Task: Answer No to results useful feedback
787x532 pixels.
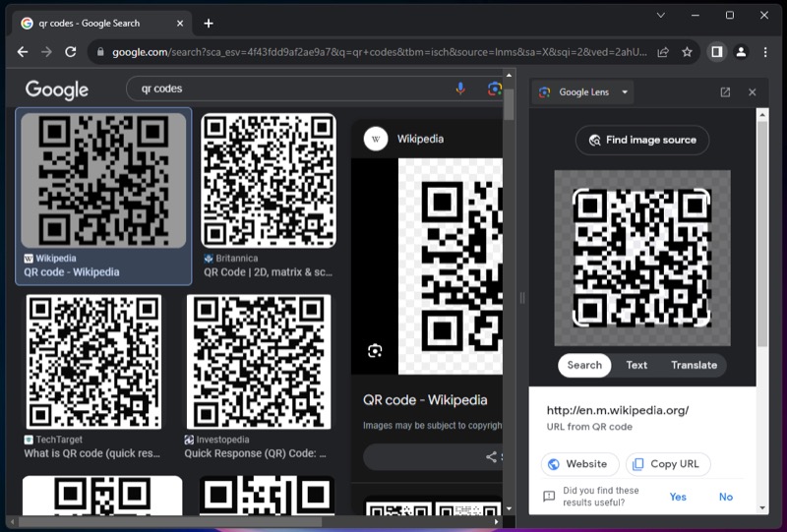Action: (x=726, y=497)
